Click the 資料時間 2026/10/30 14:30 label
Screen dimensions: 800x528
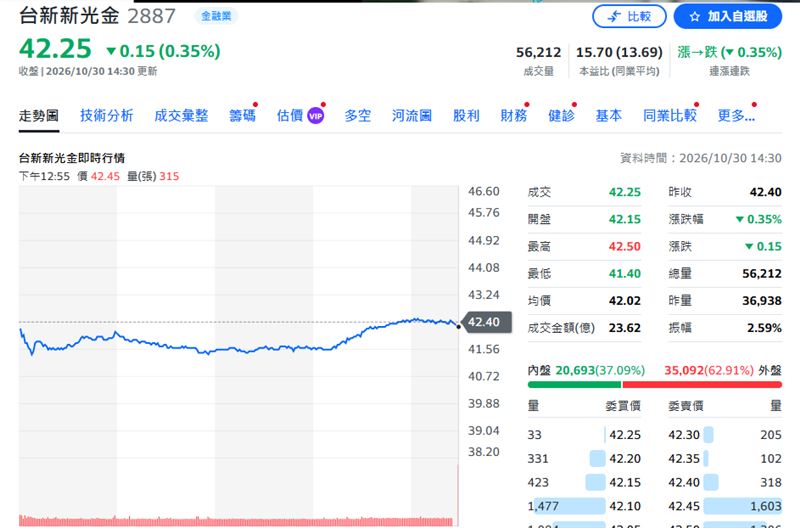pos(701,158)
